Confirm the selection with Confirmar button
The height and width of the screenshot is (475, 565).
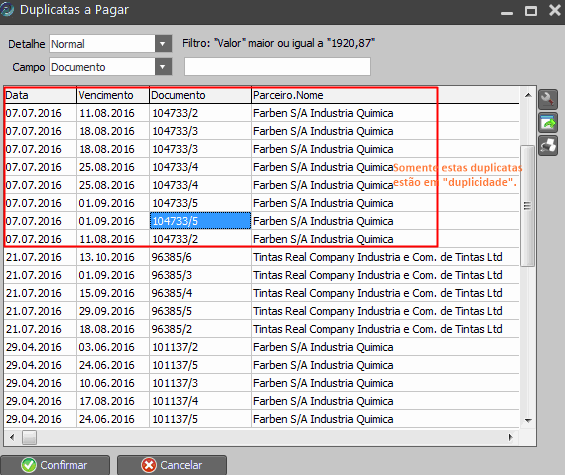pyautogui.click(x=55, y=465)
